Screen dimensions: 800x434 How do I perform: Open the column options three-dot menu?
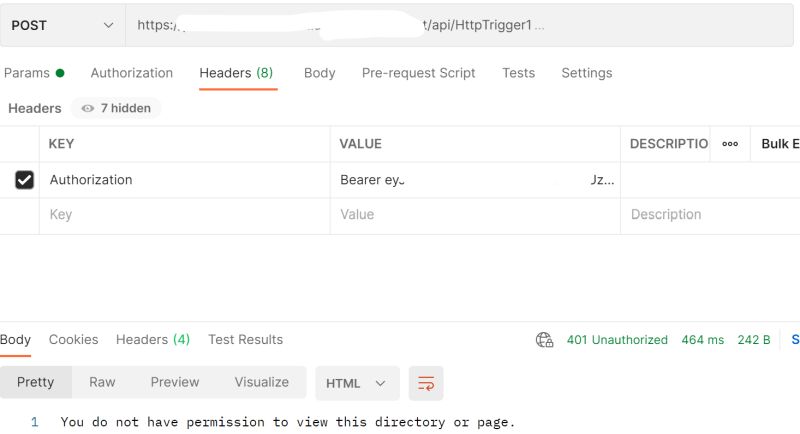(730, 144)
